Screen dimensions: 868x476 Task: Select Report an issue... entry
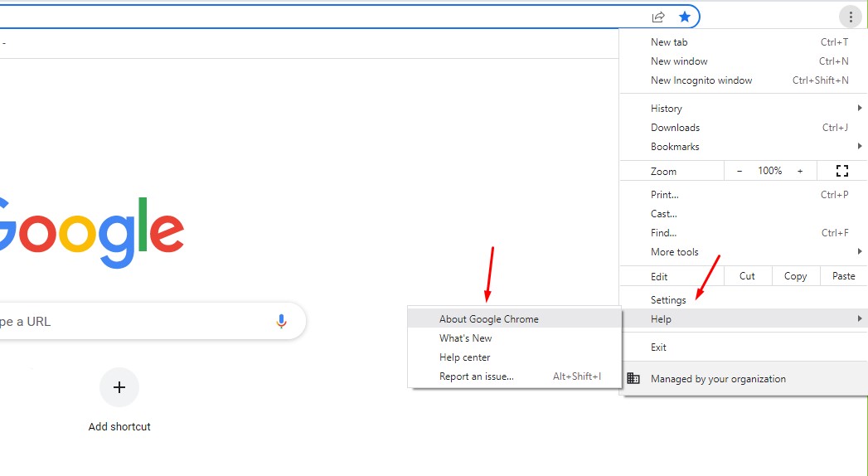click(514, 376)
